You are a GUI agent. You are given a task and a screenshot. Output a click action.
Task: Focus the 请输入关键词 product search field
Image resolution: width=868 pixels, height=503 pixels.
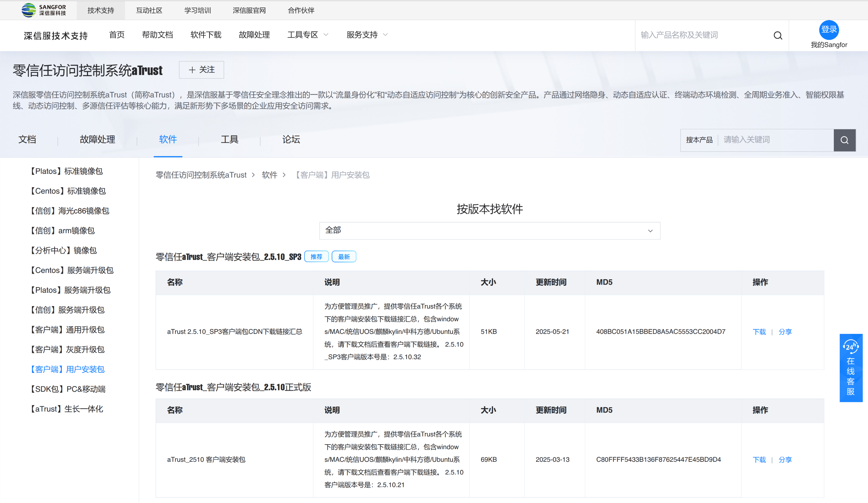click(776, 140)
